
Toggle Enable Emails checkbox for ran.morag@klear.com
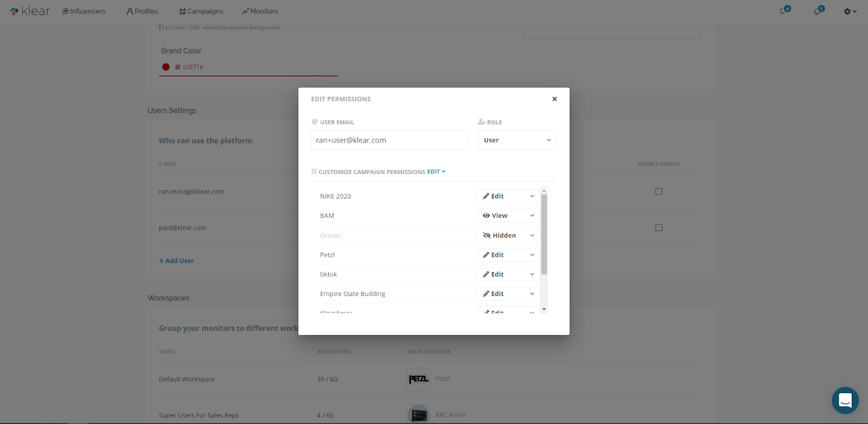tap(659, 191)
